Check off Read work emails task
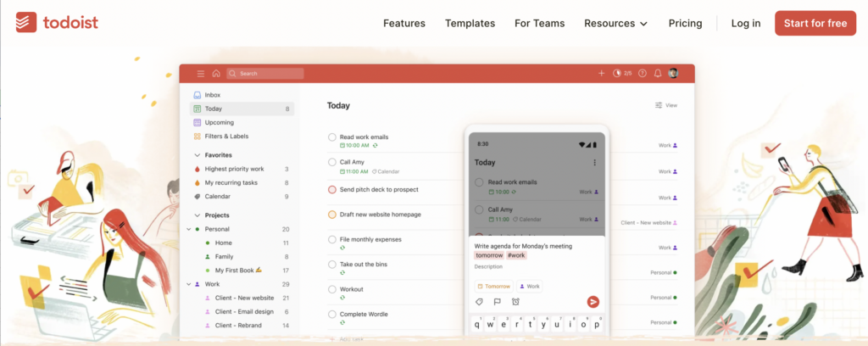Screen dimensions: 868x346 332,137
